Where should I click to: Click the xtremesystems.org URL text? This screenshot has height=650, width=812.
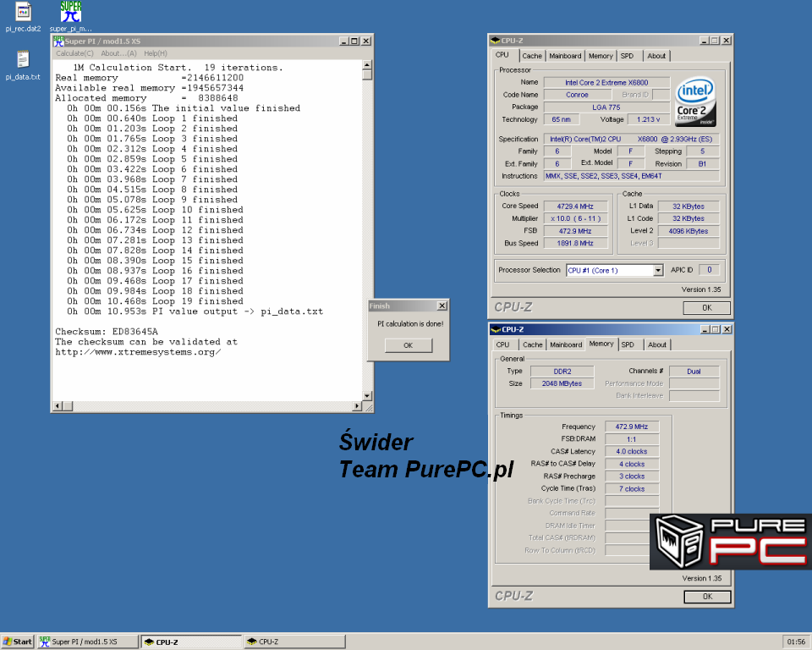(x=138, y=352)
